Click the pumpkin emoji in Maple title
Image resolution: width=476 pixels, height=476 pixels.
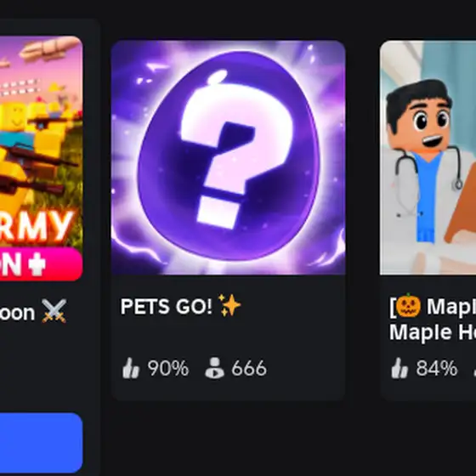point(409,306)
